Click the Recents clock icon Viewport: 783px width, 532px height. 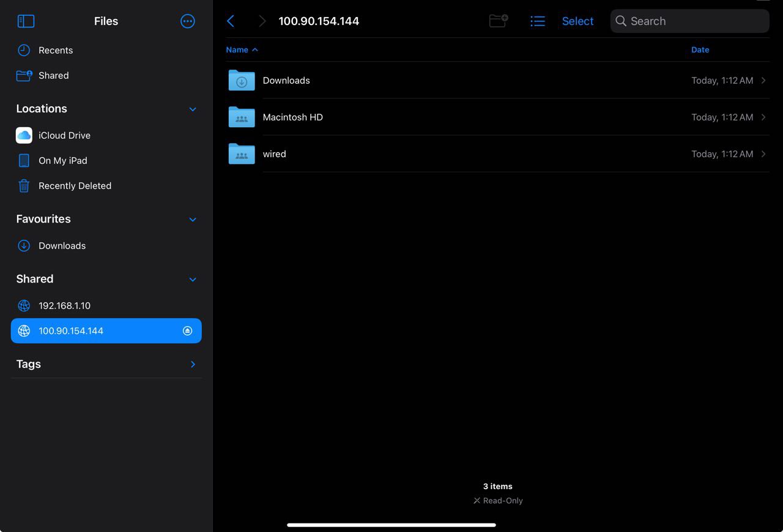24,50
